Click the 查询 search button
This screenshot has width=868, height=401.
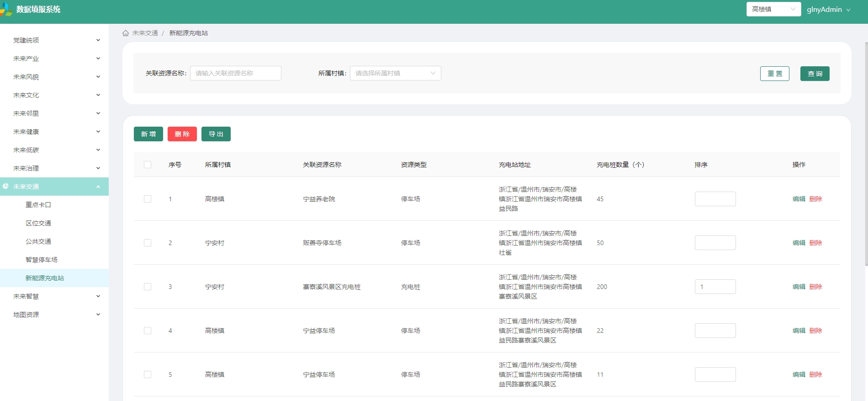pyautogui.click(x=815, y=74)
